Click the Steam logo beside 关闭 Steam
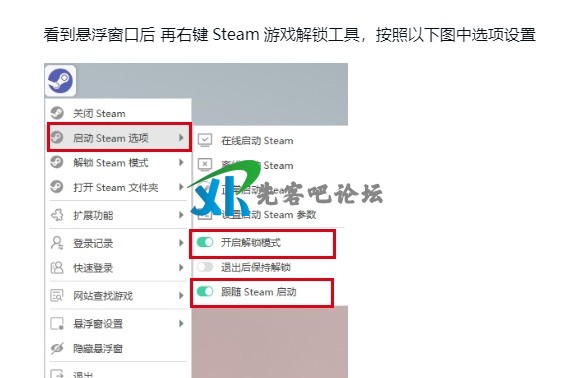Viewport: 574px width, 378px height. 57,113
